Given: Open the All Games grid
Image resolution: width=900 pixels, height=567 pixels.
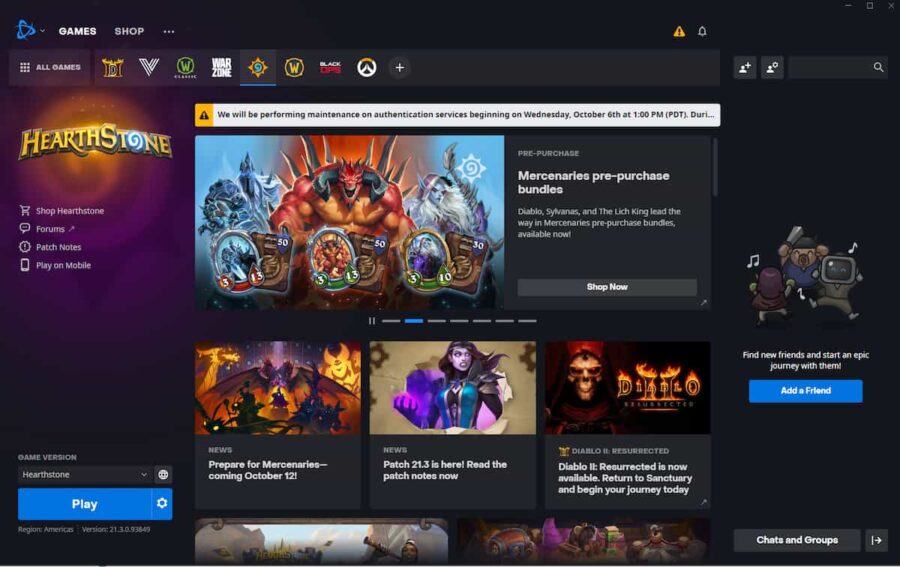Looking at the screenshot, I should click(50, 67).
